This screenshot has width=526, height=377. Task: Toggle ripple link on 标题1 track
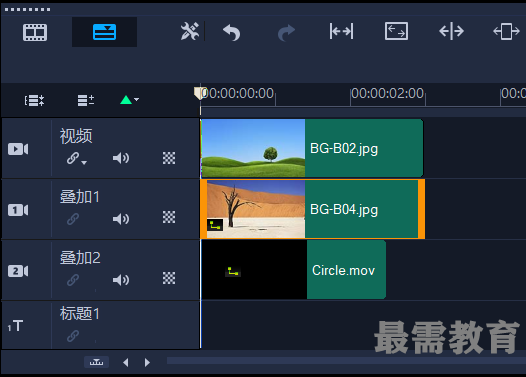(73, 335)
